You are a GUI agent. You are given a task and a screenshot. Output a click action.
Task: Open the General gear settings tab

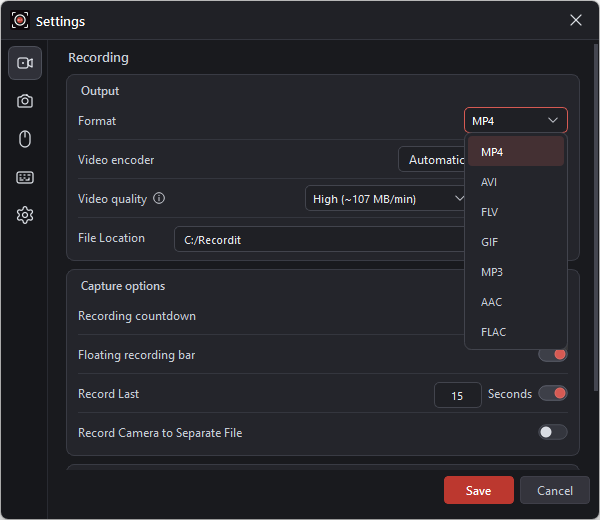(25, 215)
